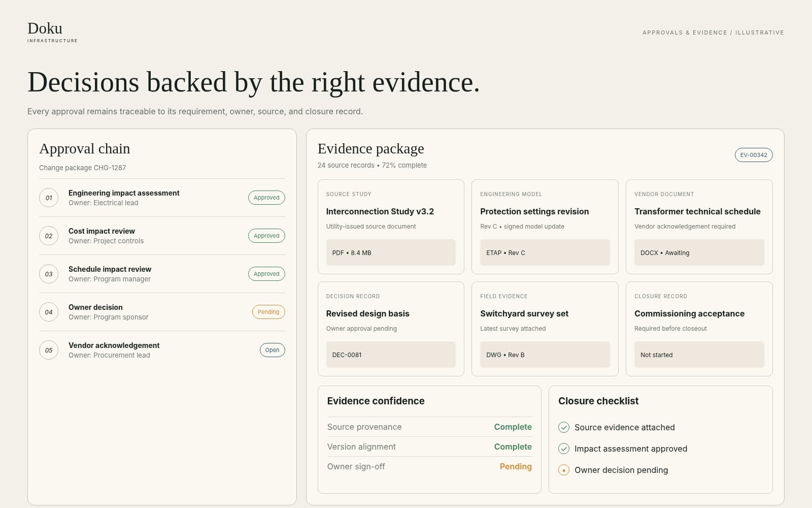Image resolution: width=812 pixels, height=508 pixels.
Task: Click the Version alignment row label
Action: 361,447
